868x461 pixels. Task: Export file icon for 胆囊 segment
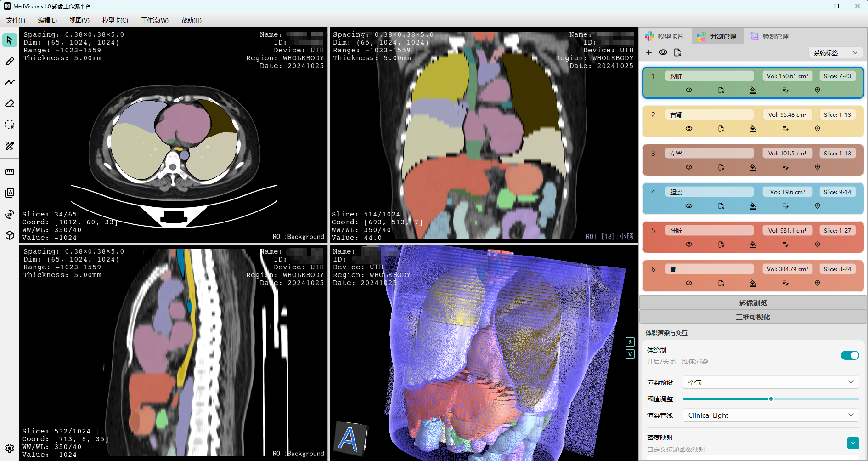tap(721, 206)
